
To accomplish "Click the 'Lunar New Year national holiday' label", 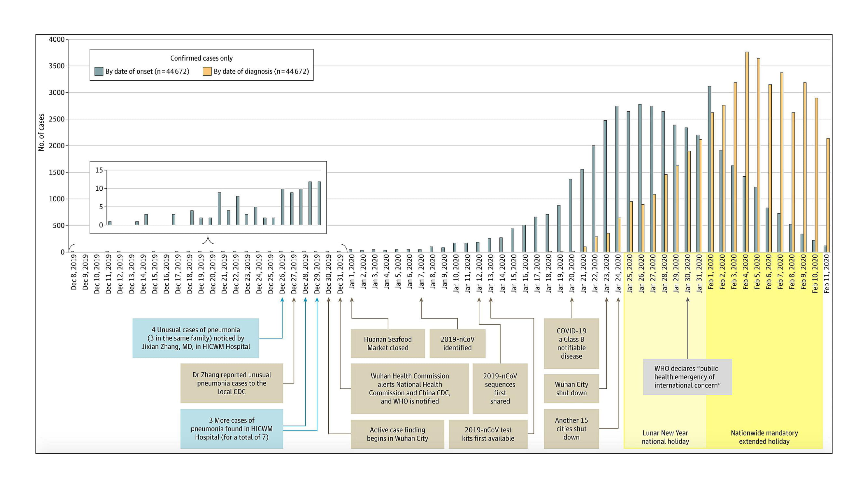I will tap(665, 437).
